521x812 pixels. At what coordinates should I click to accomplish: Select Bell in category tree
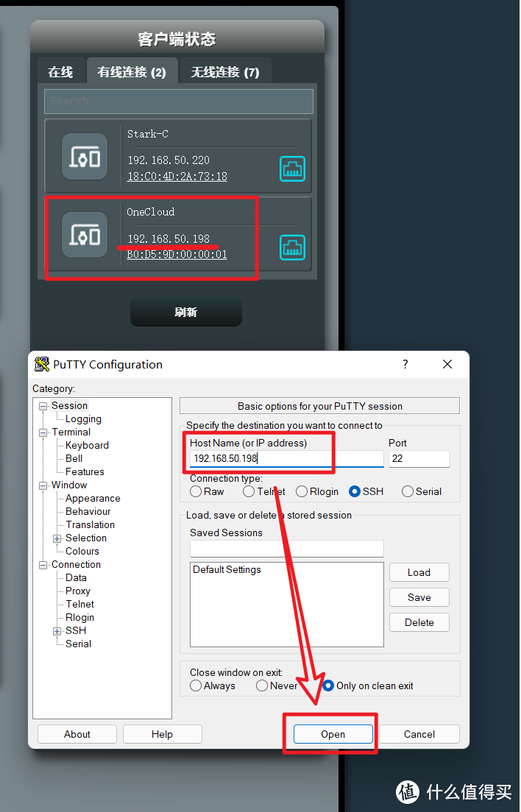(x=74, y=458)
